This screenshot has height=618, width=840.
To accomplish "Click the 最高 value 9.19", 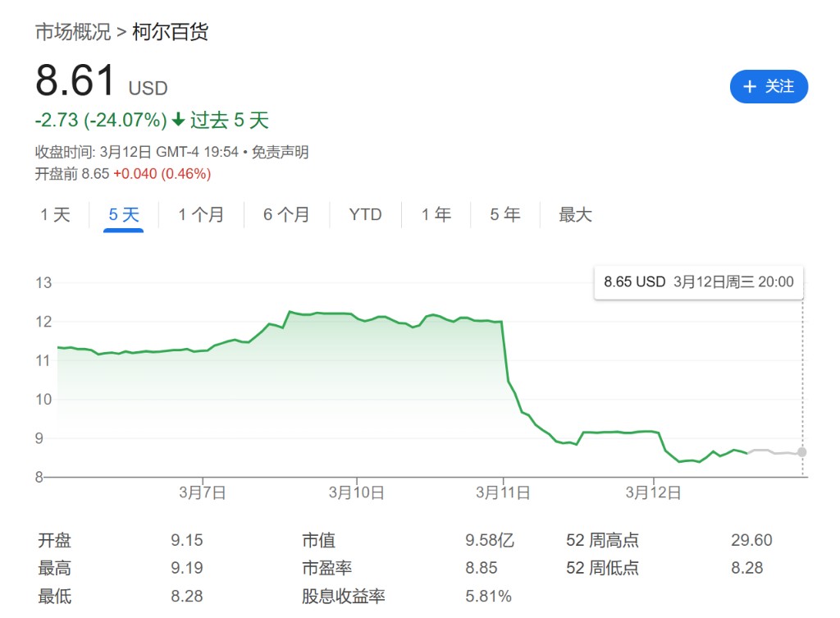I will tap(187, 568).
